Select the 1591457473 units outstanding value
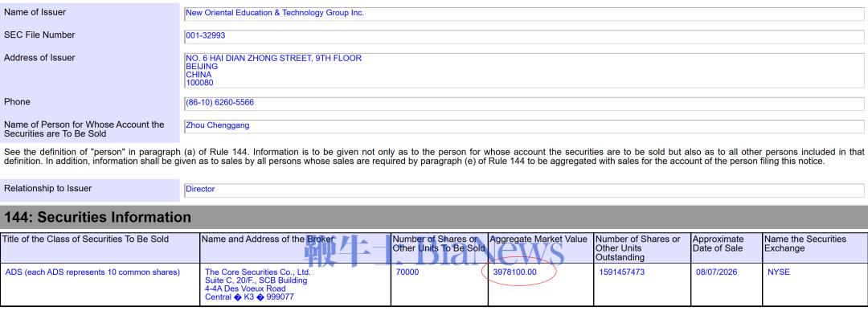 click(621, 272)
